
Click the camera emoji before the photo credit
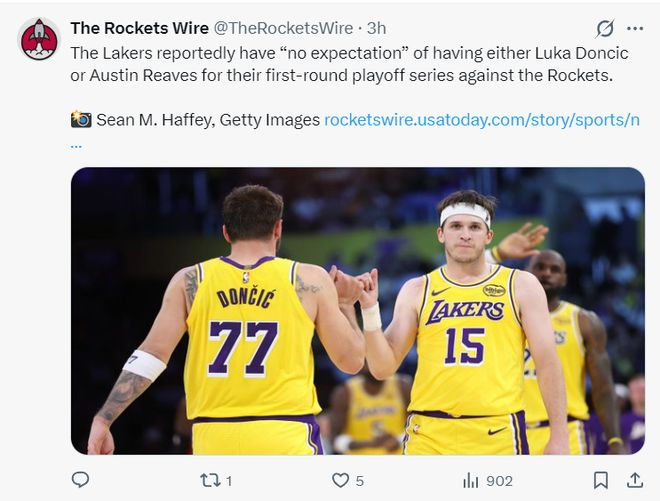point(81,120)
